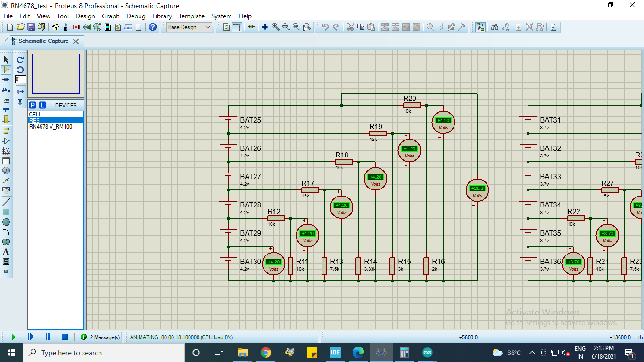
Task: Select the Component Mode tool
Action: (6, 70)
